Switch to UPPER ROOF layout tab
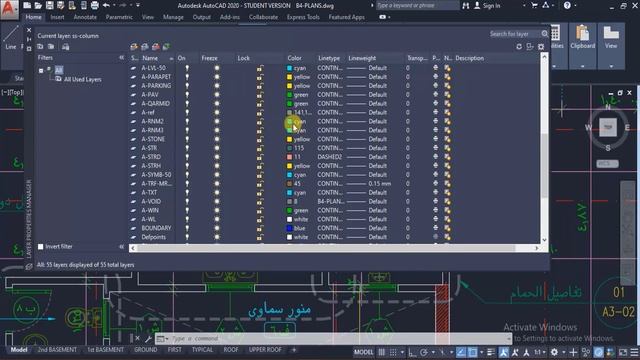Viewport: 640px width, 360px height. click(x=265, y=350)
